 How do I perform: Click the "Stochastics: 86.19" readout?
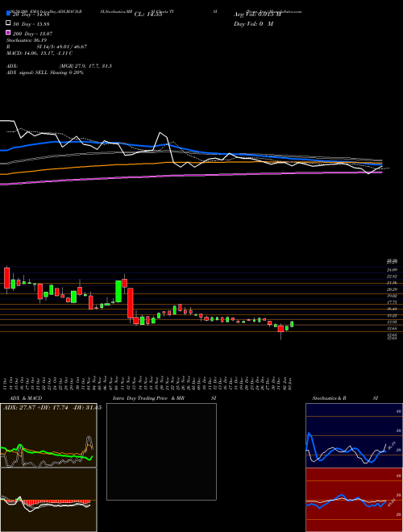[x=27, y=40]
